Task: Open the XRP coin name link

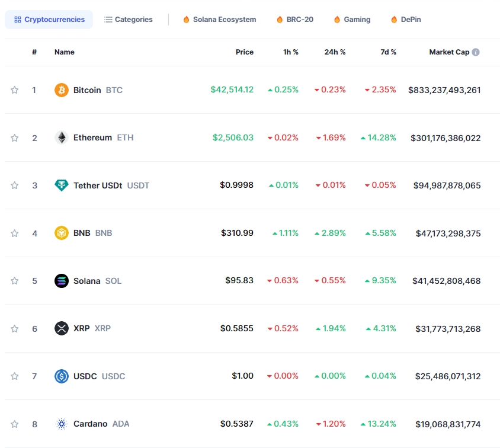Action: tap(82, 328)
